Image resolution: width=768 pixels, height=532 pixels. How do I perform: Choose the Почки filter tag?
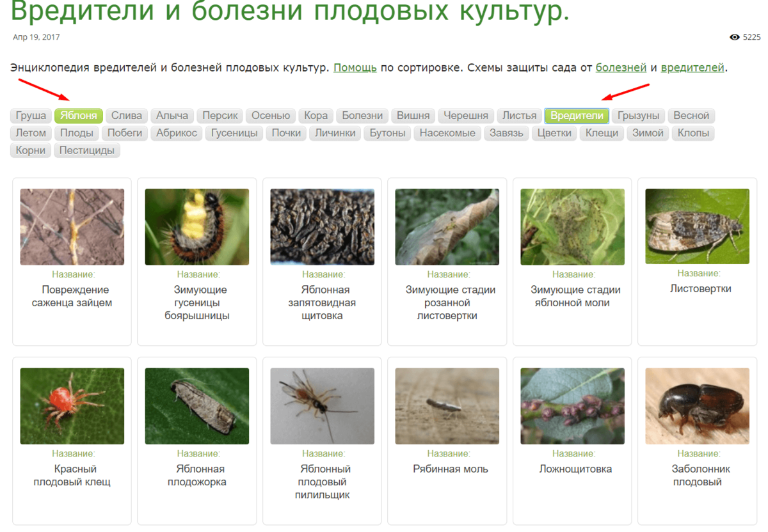[286, 133]
